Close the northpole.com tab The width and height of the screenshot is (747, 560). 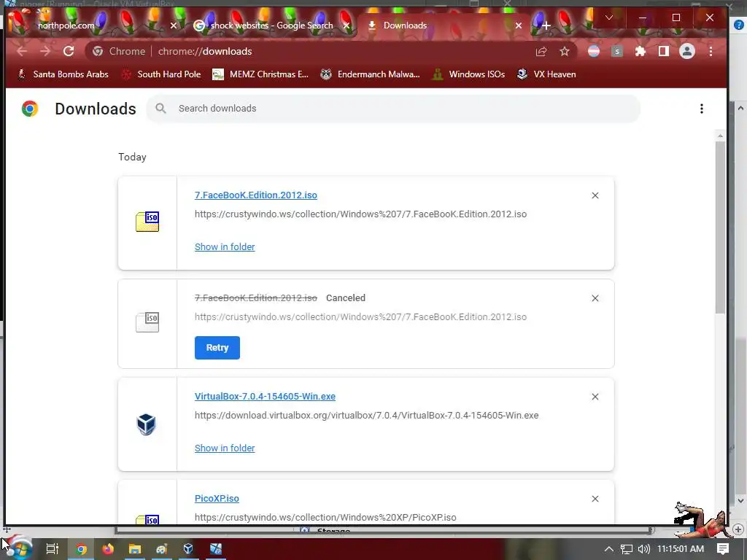pyautogui.click(x=174, y=26)
